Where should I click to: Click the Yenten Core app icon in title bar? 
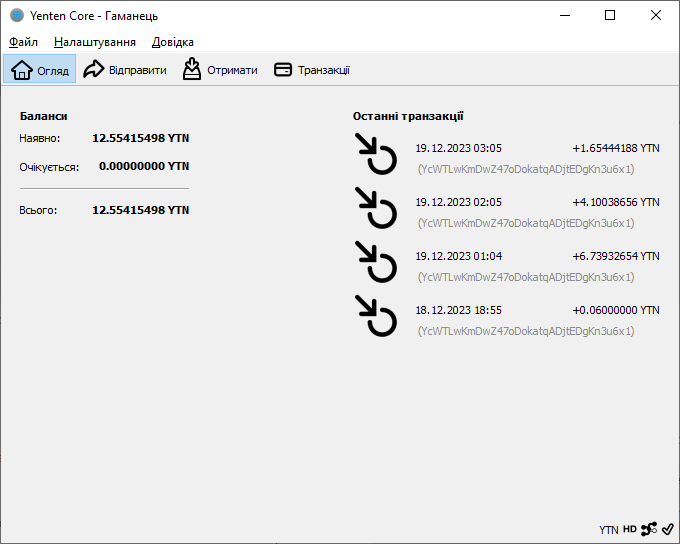pos(17,16)
